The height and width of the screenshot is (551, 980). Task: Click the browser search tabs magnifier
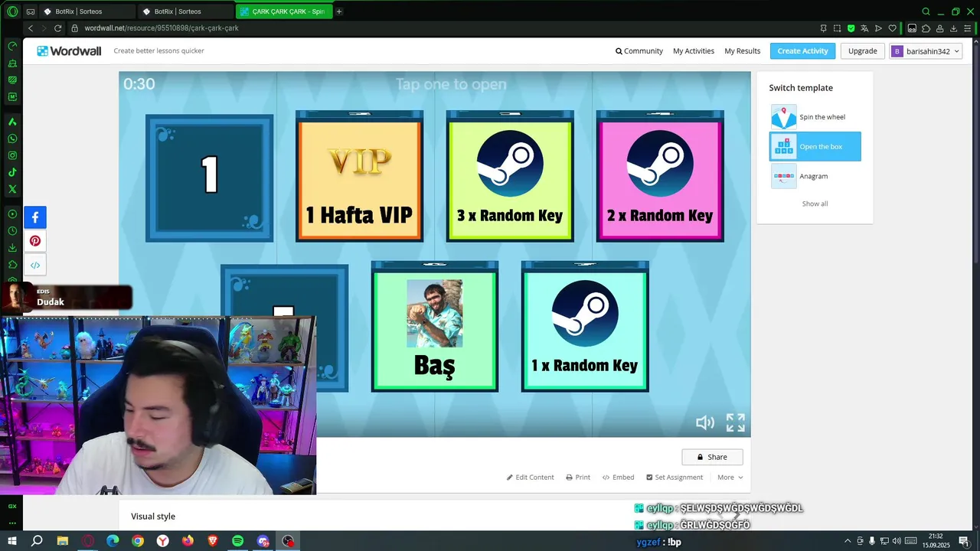926,11
